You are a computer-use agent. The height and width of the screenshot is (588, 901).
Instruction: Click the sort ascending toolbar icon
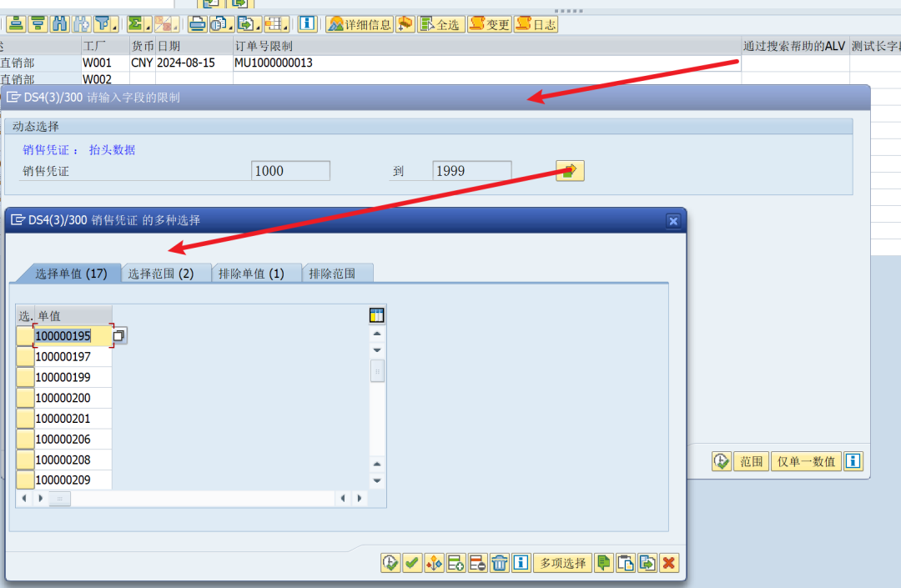pos(17,24)
